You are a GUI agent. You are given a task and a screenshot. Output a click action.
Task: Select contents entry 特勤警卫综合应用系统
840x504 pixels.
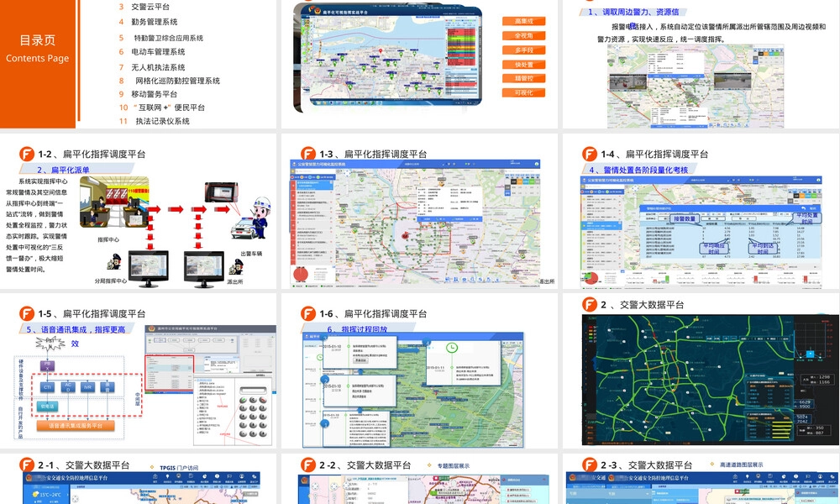pyautogui.click(x=168, y=38)
